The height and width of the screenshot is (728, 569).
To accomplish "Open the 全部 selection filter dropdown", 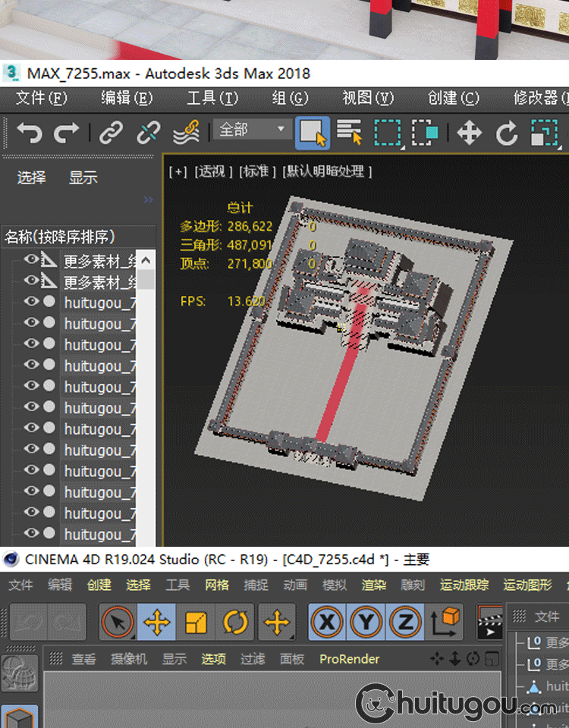I will [x=253, y=129].
